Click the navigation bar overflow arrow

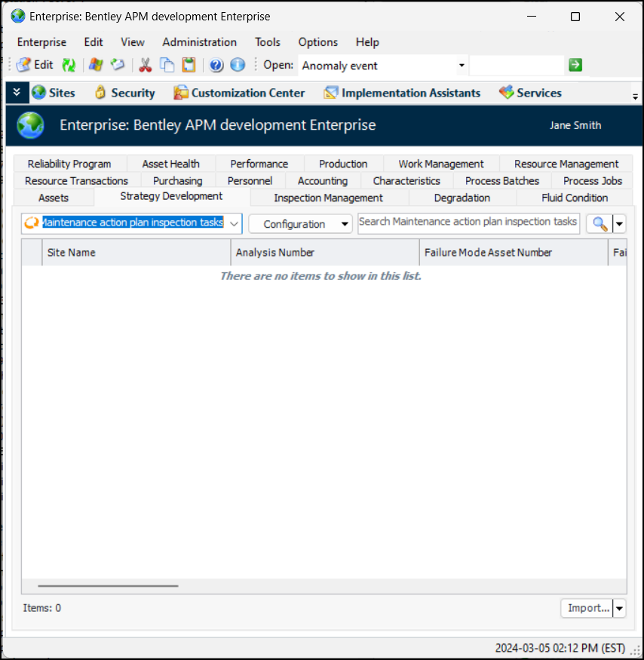coord(635,97)
